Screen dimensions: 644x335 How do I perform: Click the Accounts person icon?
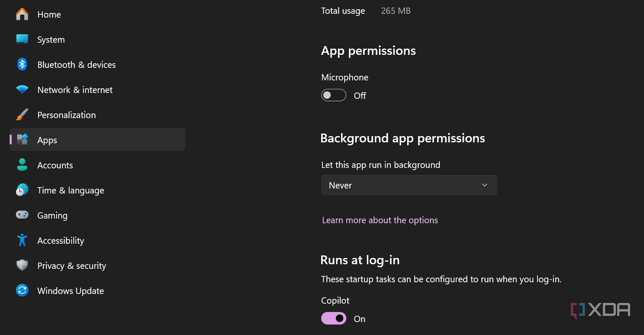pyautogui.click(x=22, y=165)
